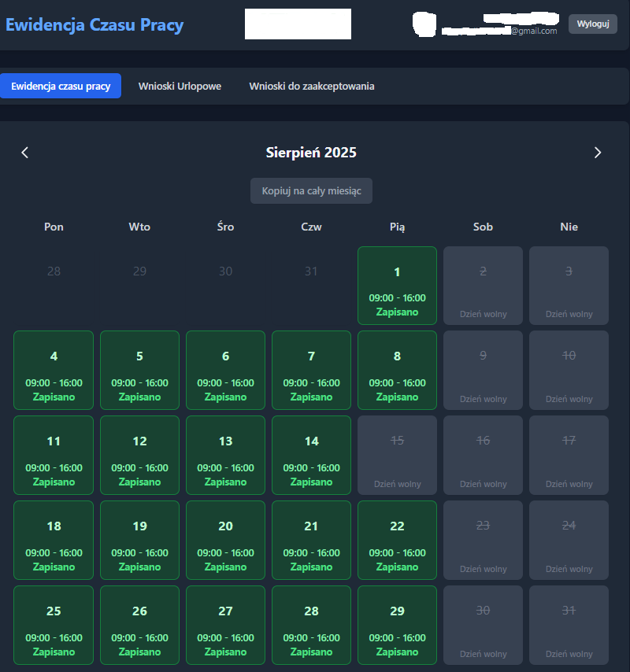Select day 23 free day cell
630x672 pixels.
click(483, 540)
